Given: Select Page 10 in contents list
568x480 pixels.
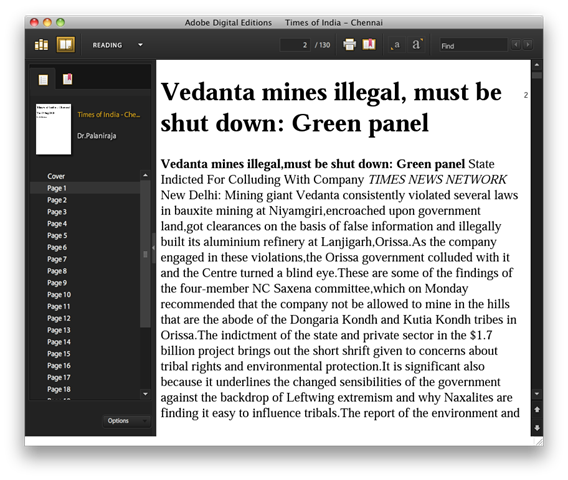Looking at the screenshot, I should point(85,295).
